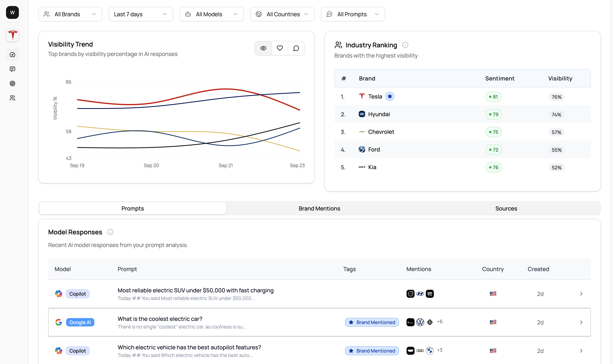Image resolution: width=613 pixels, height=364 pixels.
Task: Open the team members icon in sidebar
Action: (12, 98)
